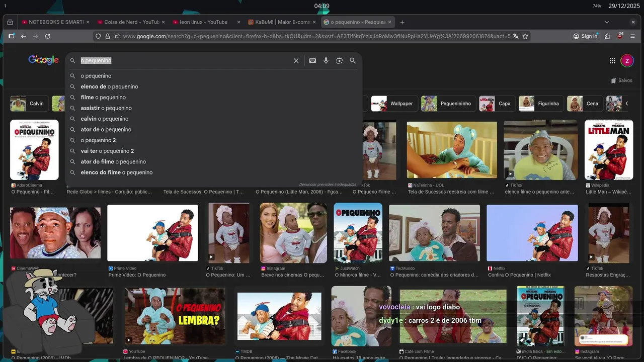Viewport: 644px width, 362px height.
Task: Open the Instagram Breve nos cinemas image
Action: [293, 233]
